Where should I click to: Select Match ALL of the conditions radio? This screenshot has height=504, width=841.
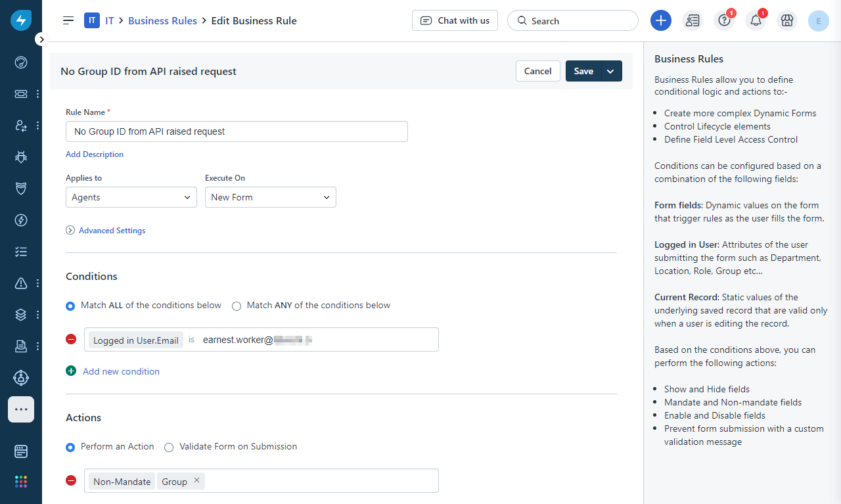click(70, 306)
